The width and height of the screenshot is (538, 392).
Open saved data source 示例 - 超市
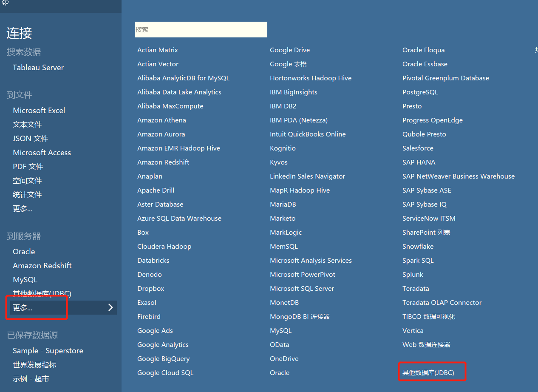tap(31, 379)
